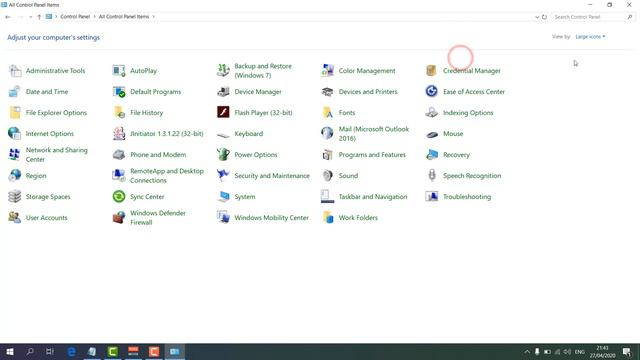Click the Troubleshooting icon
Viewport: 640px width, 360px height.
coord(431,197)
